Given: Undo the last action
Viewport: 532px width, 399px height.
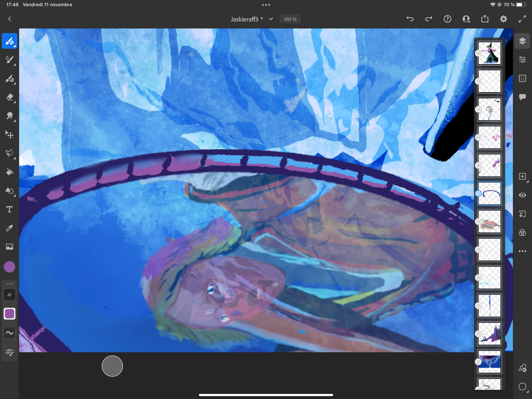Looking at the screenshot, I should tap(410, 19).
